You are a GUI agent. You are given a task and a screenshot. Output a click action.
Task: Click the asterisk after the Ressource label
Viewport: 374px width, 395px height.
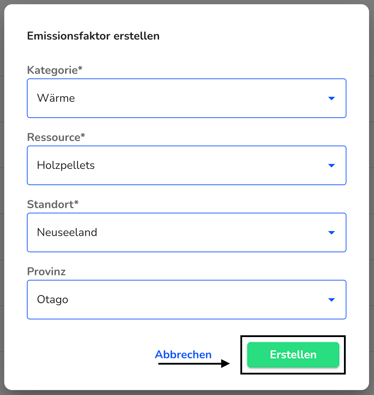coord(83,135)
